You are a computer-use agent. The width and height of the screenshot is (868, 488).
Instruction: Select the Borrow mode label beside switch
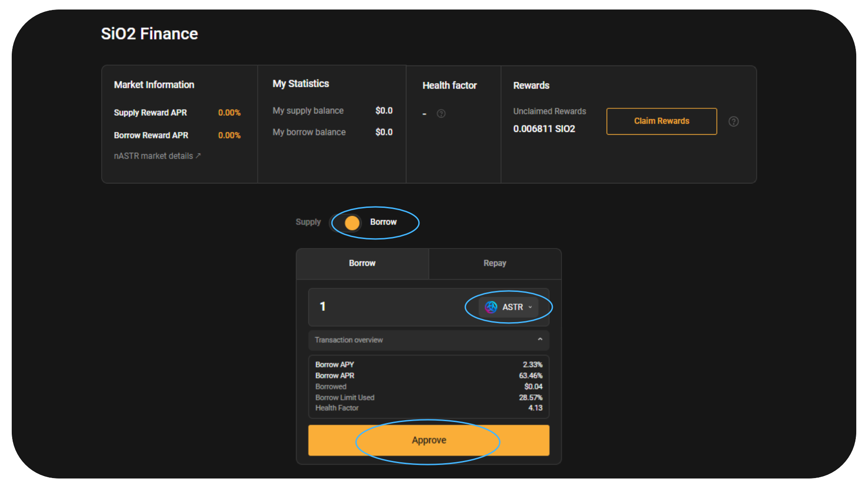click(x=383, y=222)
